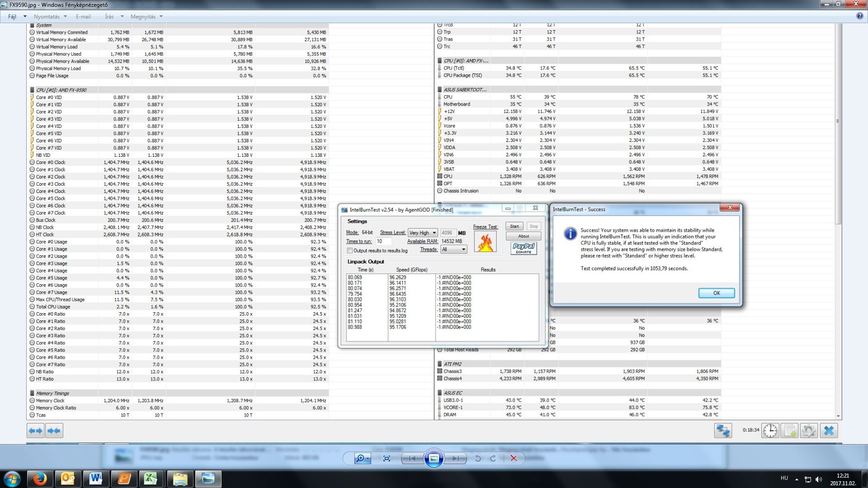Open the Fájl menu
This screenshot has width=868, height=488.
pyautogui.click(x=12, y=17)
